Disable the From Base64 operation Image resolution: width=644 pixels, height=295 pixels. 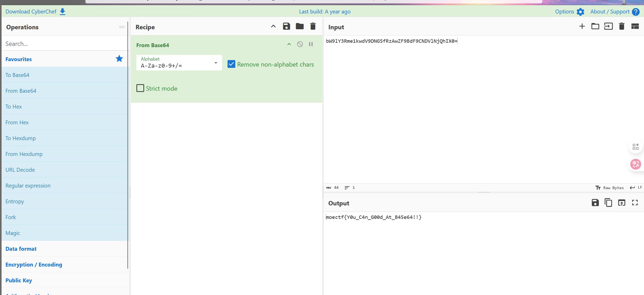pos(300,44)
